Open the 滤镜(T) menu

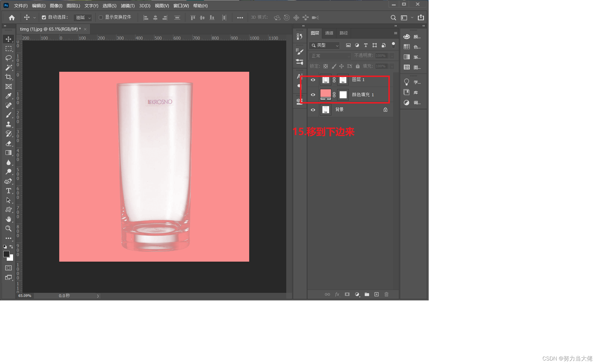(x=128, y=6)
